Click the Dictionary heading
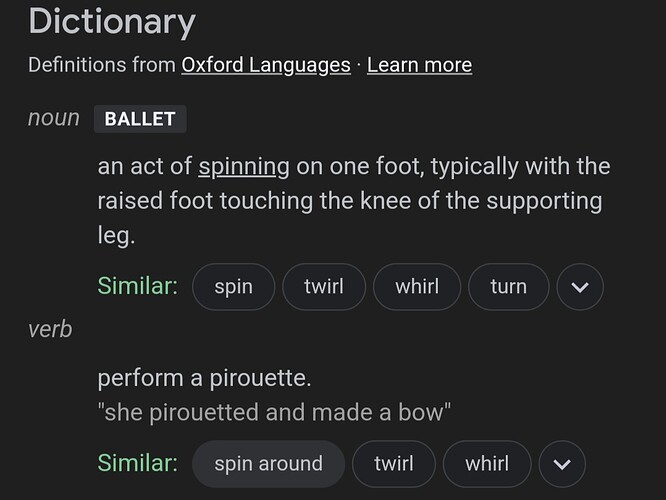 (x=112, y=22)
